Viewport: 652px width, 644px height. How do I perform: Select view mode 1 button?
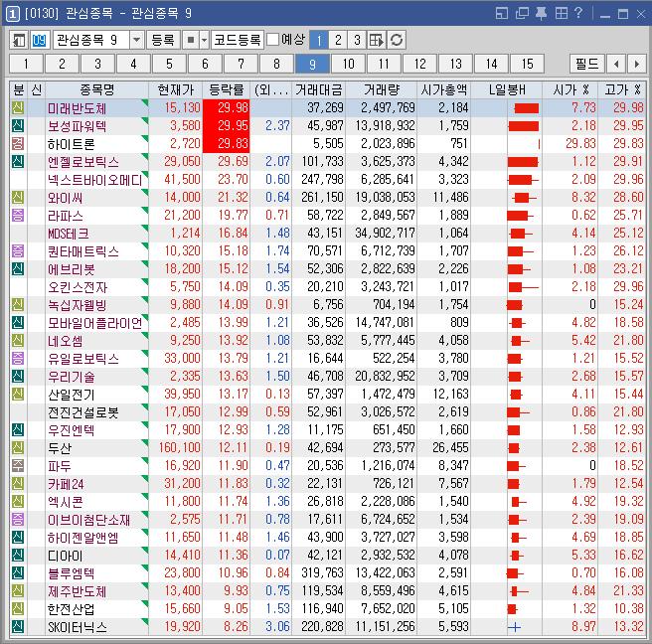click(319, 41)
